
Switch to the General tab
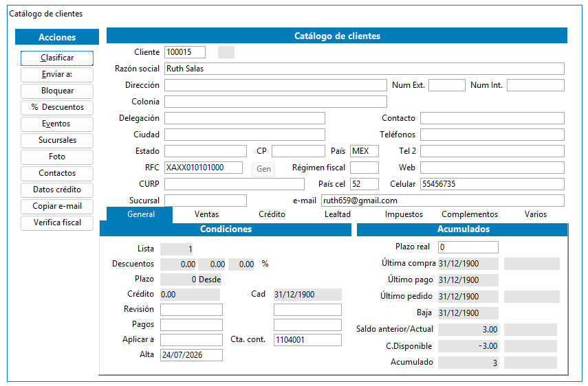coord(140,214)
